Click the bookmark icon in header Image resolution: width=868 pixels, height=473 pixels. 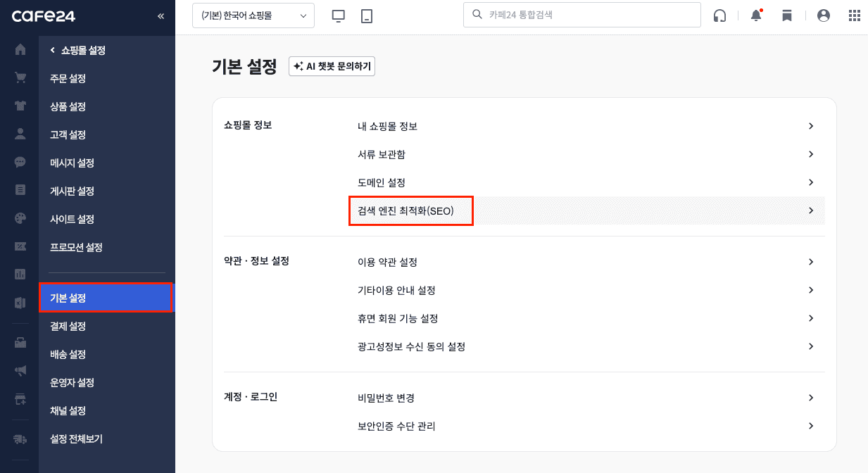coord(787,15)
